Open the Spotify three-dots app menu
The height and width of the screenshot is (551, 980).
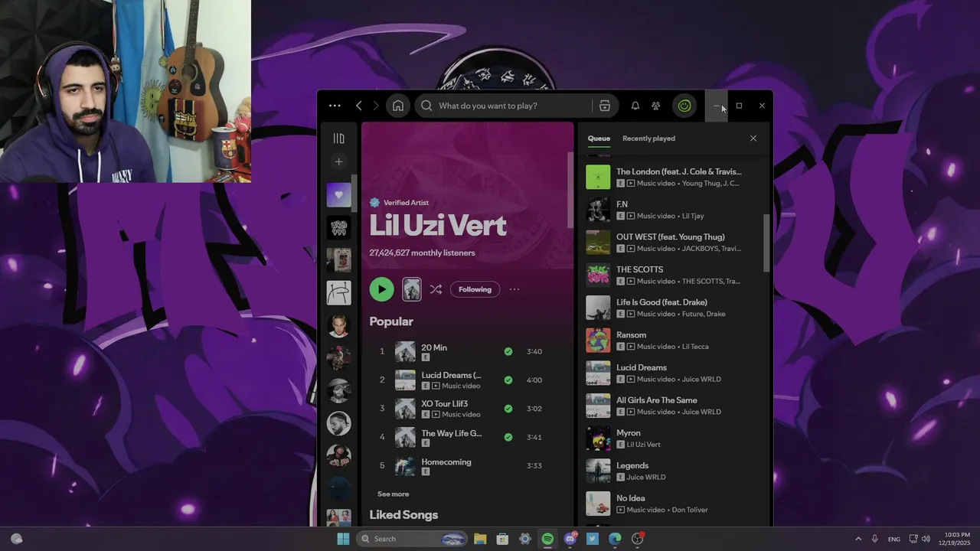pos(335,106)
